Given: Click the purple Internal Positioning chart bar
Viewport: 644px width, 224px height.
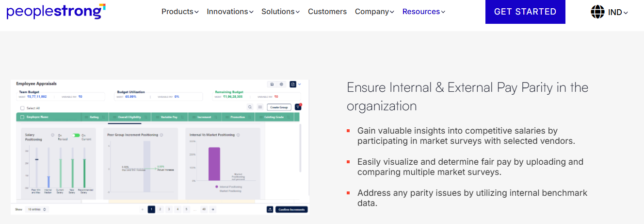Looking at the screenshot, I should click(214, 164).
